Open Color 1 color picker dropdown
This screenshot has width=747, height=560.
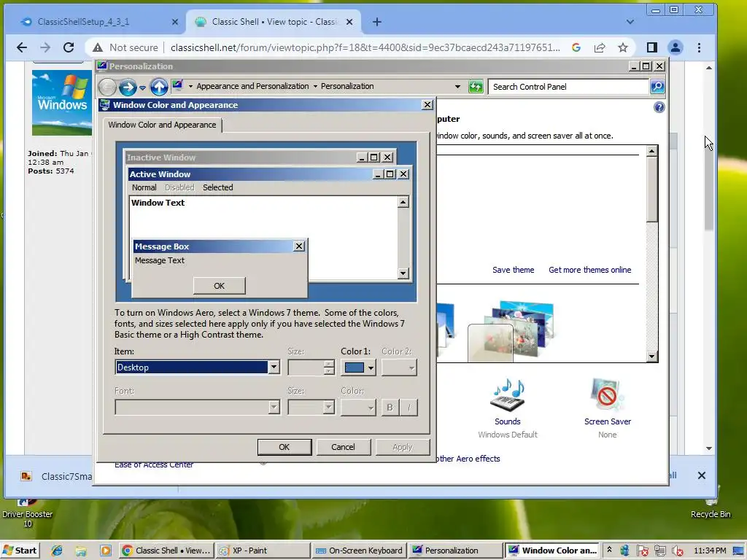pos(358,367)
